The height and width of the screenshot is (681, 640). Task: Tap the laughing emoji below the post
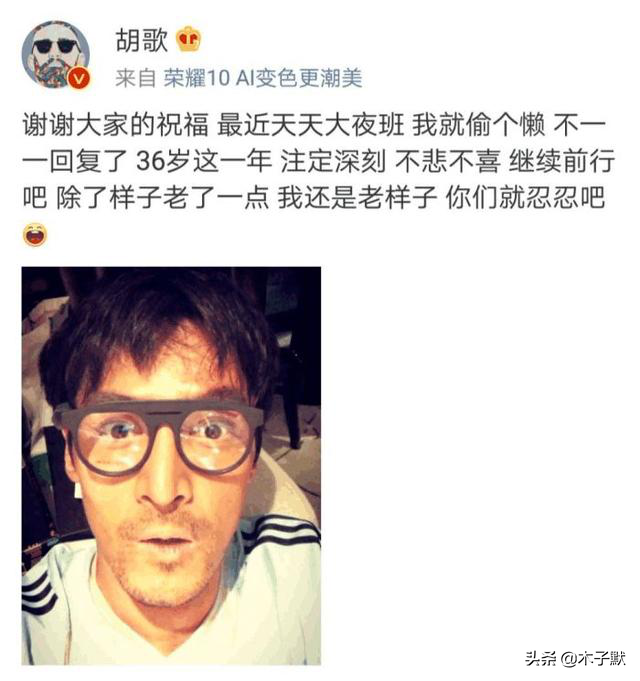coord(35,235)
